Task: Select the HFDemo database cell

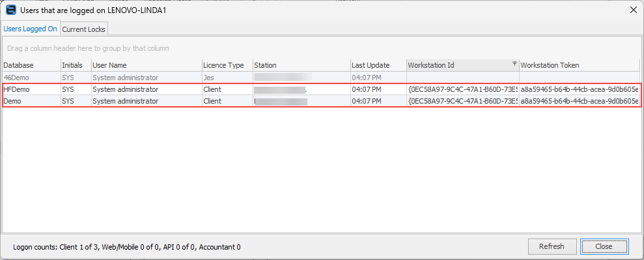Action: click(x=31, y=89)
